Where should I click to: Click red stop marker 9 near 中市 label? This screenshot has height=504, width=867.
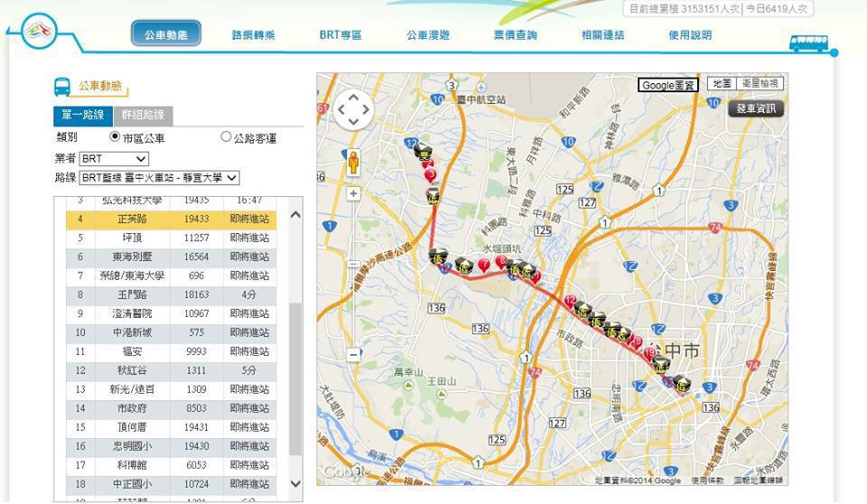pos(650,353)
